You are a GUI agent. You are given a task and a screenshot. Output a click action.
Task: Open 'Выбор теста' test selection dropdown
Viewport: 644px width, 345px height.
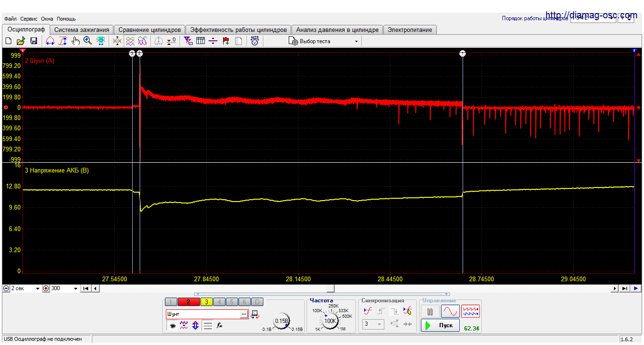click(x=324, y=41)
